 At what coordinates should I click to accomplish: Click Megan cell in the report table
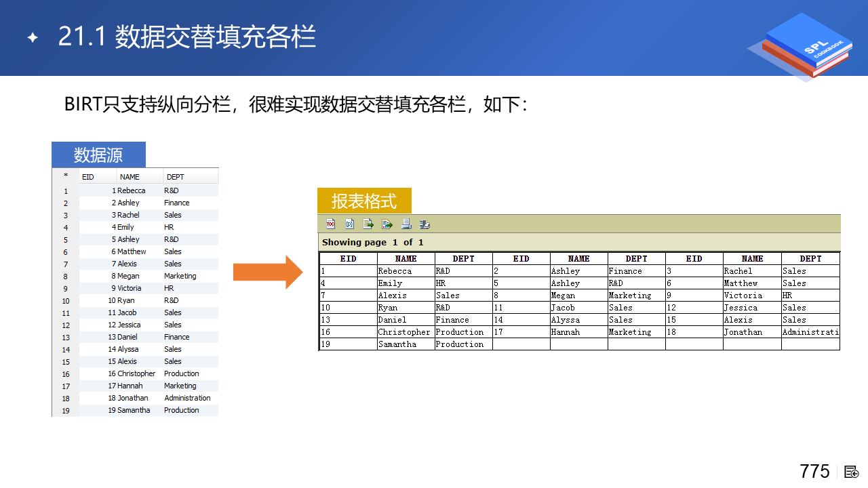click(578, 296)
